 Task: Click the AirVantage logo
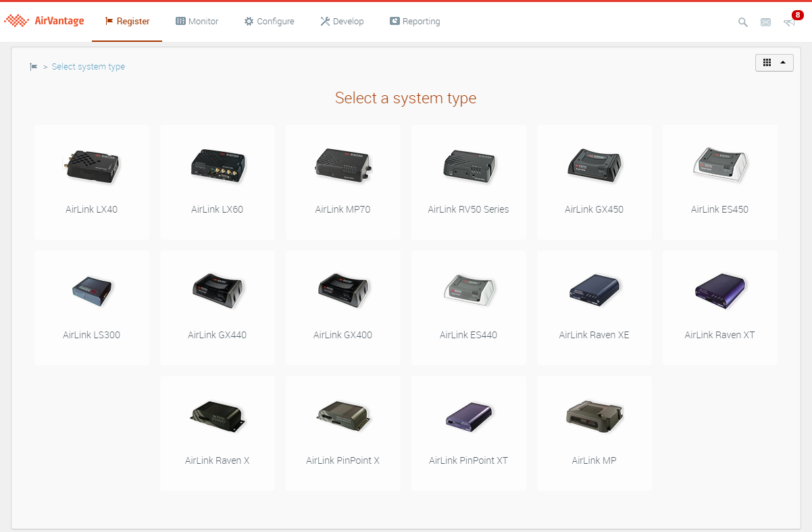pyautogui.click(x=45, y=21)
